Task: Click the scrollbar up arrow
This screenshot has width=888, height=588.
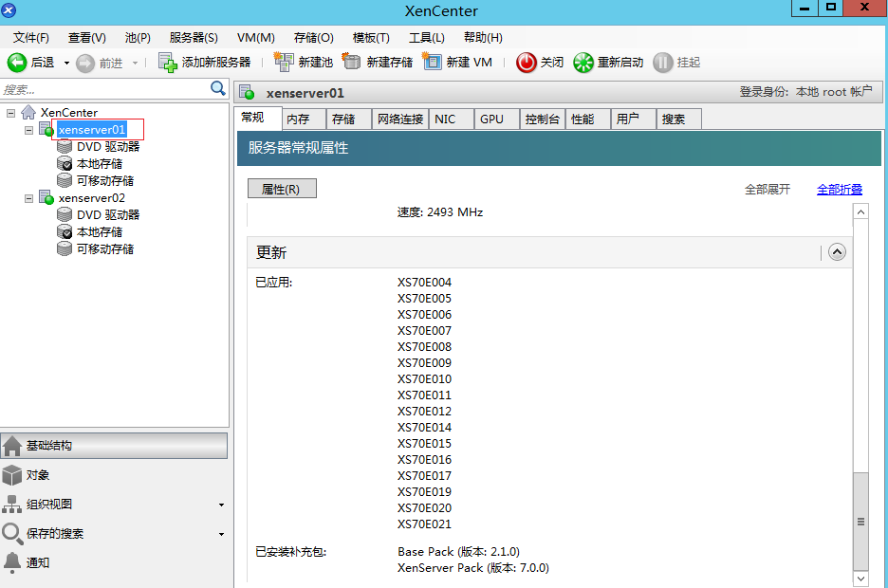Action: coord(860,212)
